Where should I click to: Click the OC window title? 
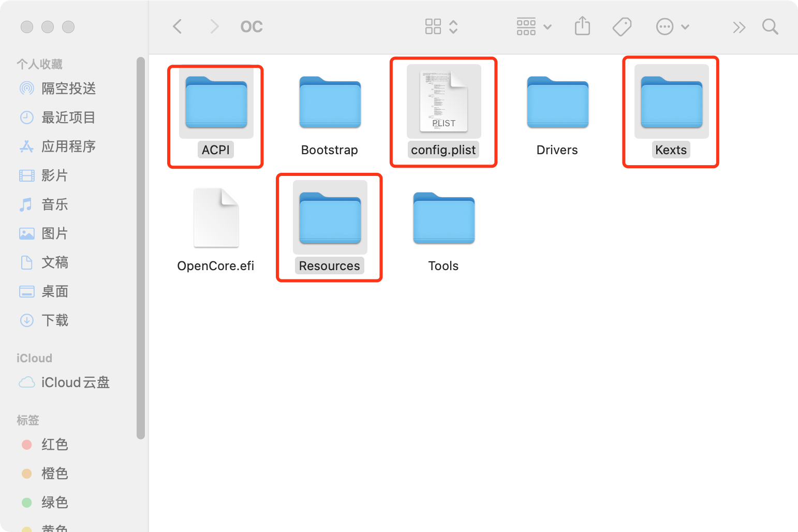pyautogui.click(x=252, y=26)
